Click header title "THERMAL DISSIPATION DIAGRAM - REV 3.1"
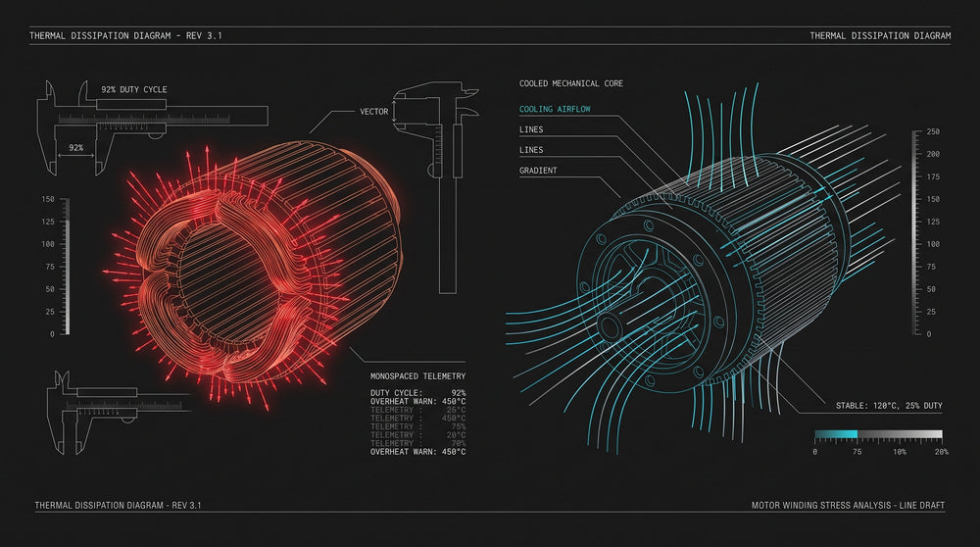The height and width of the screenshot is (547, 980). tap(125, 35)
